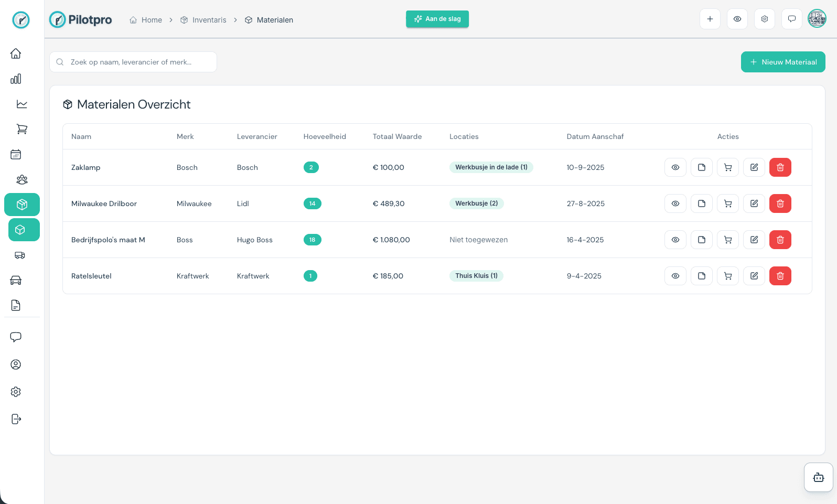837x504 pixels.
Task: View details of Ratelsleutel with eye icon
Action: coord(675,276)
